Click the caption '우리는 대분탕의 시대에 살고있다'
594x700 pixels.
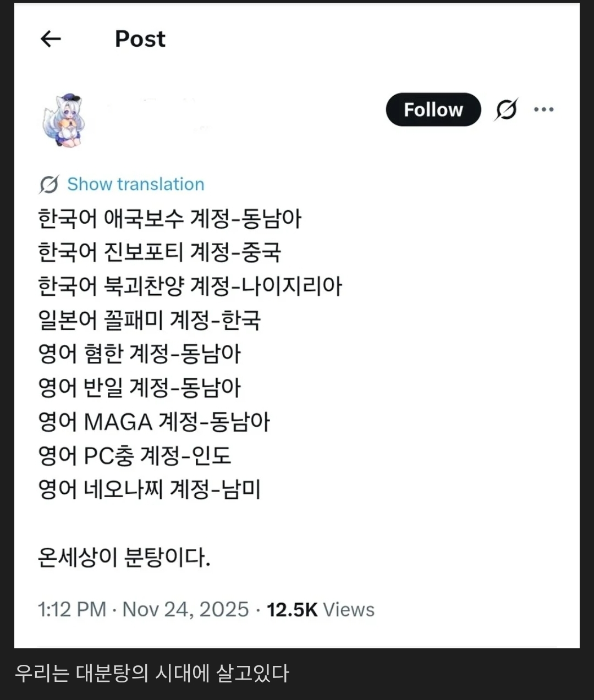[x=151, y=674]
